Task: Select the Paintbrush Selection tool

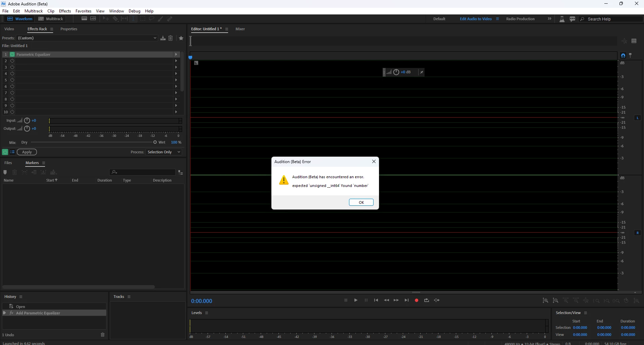Action: [161, 19]
